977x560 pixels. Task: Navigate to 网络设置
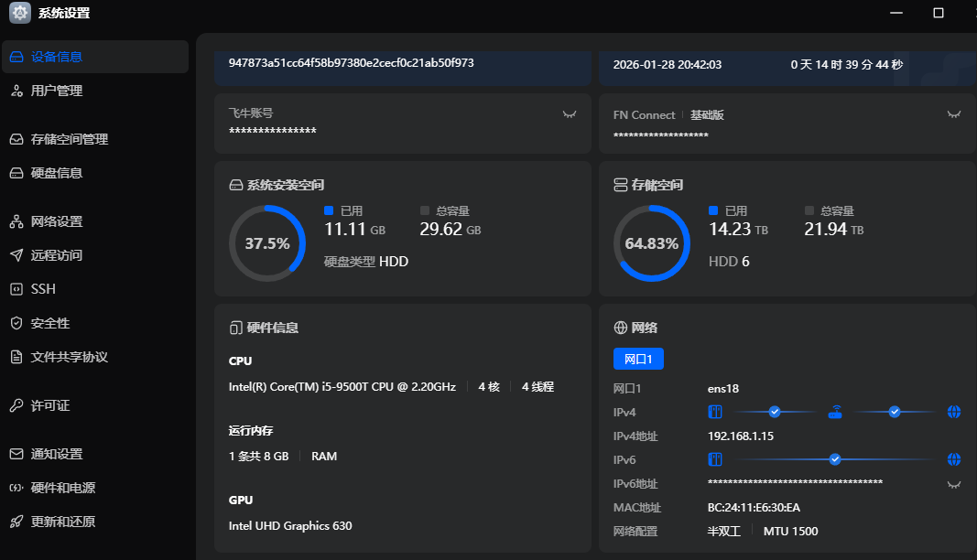tap(57, 221)
